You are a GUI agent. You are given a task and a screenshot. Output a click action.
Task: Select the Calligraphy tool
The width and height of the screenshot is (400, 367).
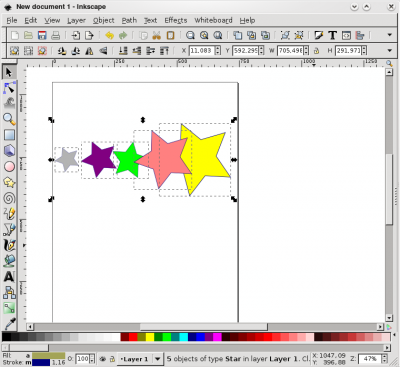[x=9, y=245]
